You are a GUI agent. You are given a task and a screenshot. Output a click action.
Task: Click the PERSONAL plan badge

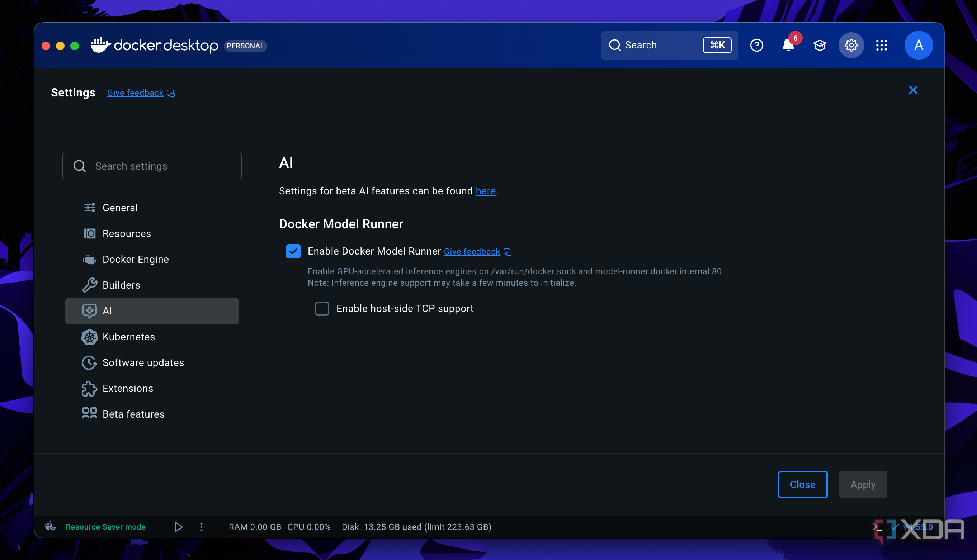245,46
